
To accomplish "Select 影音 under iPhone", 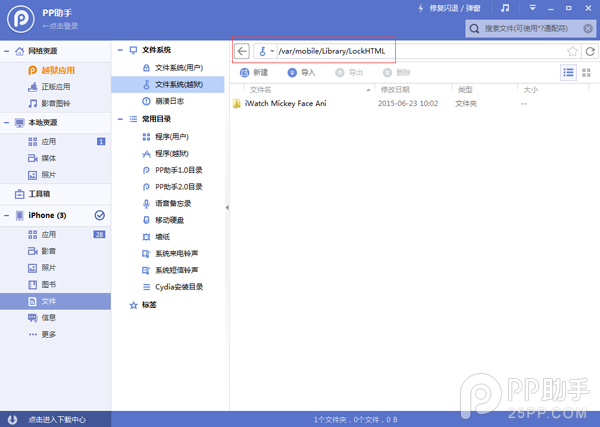I will point(55,251).
